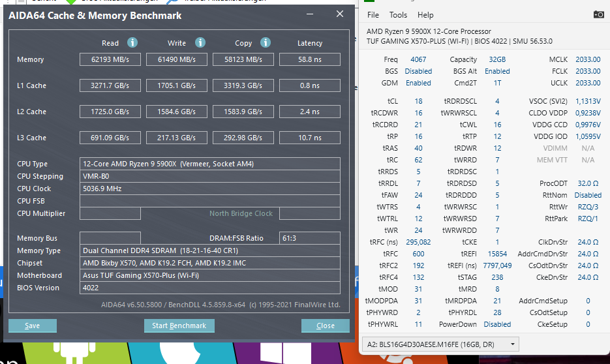Image resolution: width=610 pixels, height=364 pixels.
Task: Click the Write info icon
Action: point(200,42)
